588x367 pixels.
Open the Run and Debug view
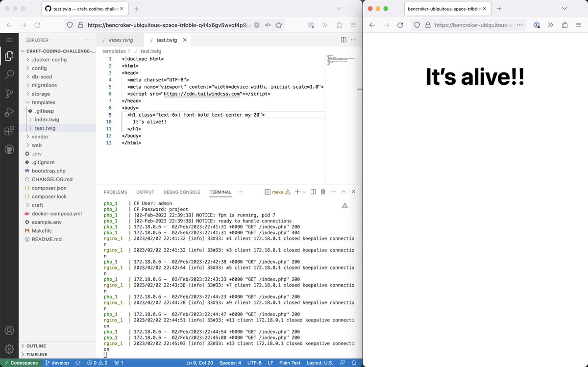pyautogui.click(x=9, y=112)
